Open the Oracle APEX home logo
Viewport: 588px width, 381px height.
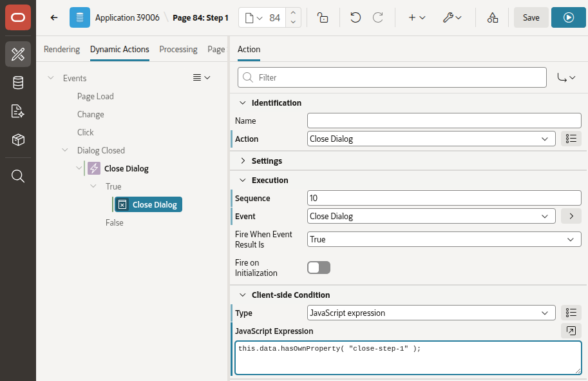coord(18,17)
